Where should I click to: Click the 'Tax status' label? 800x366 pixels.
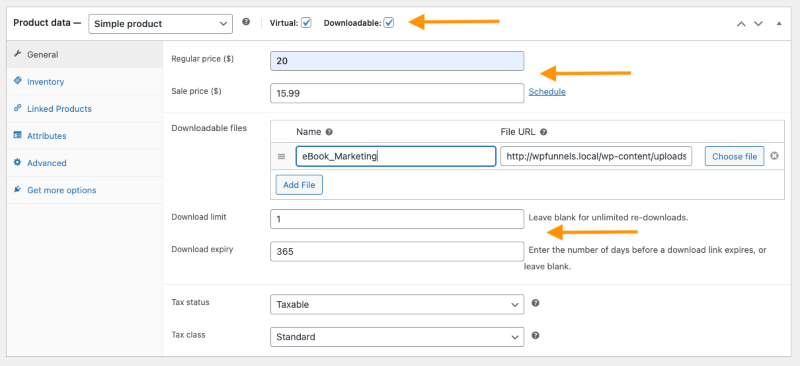tap(190, 302)
